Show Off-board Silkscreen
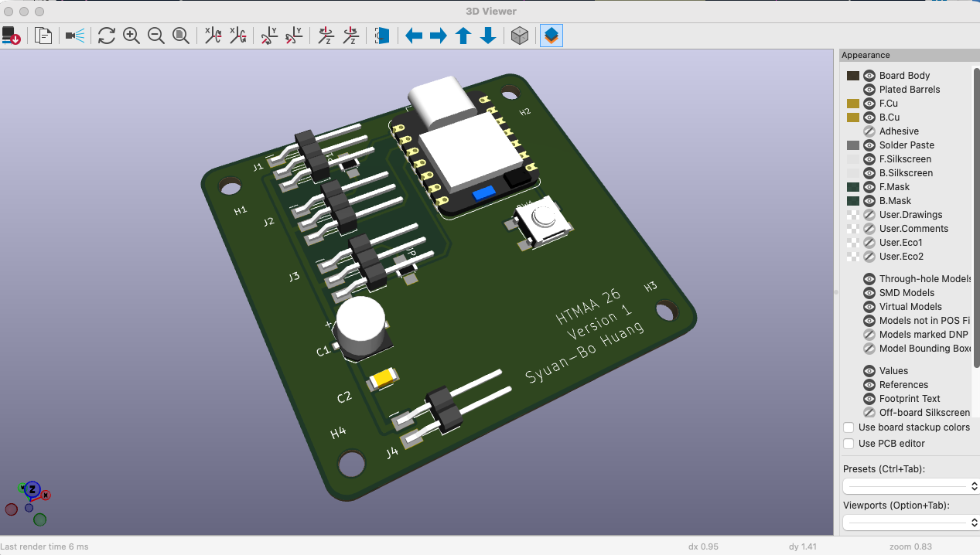 pos(869,413)
